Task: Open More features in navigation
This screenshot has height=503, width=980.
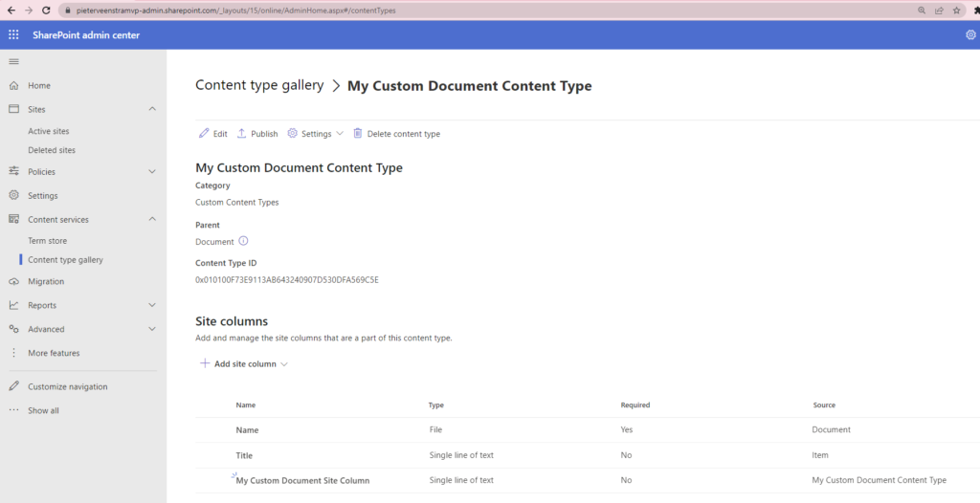Action: 54,353
